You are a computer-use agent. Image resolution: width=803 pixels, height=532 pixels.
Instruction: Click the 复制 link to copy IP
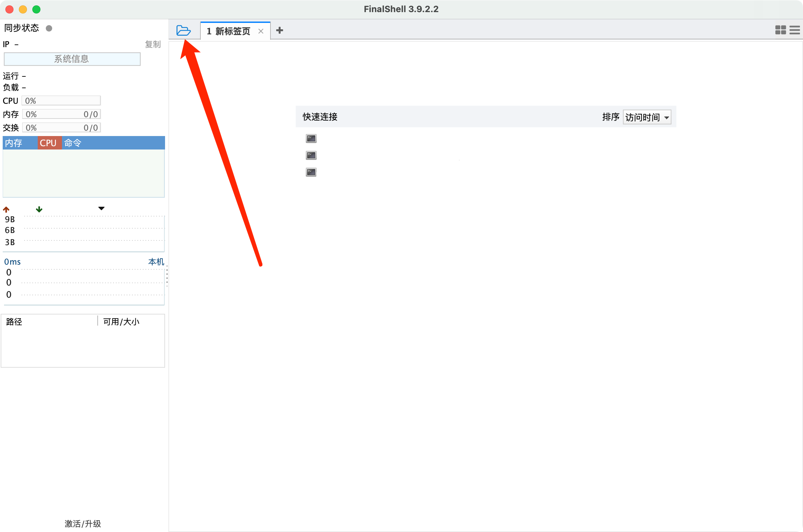tap(153, 44)
